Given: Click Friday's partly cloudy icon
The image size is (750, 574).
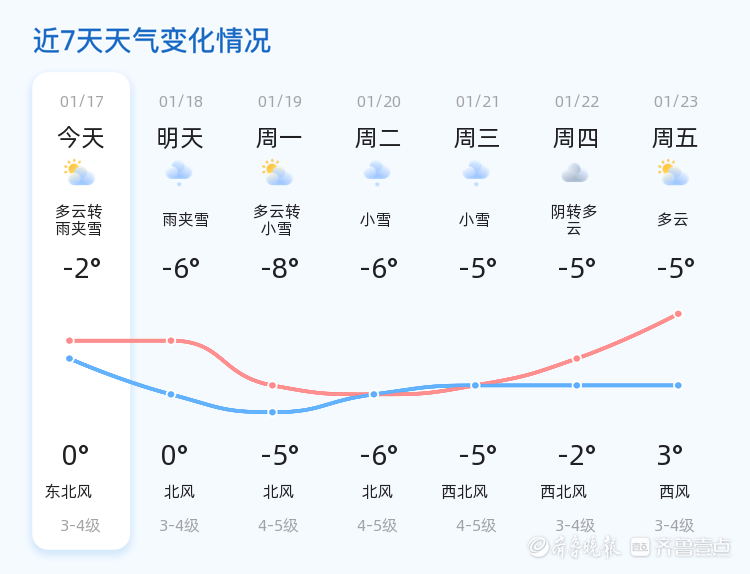Looking at the screenshot, I should pyautogui.click(x=674, y=173).
